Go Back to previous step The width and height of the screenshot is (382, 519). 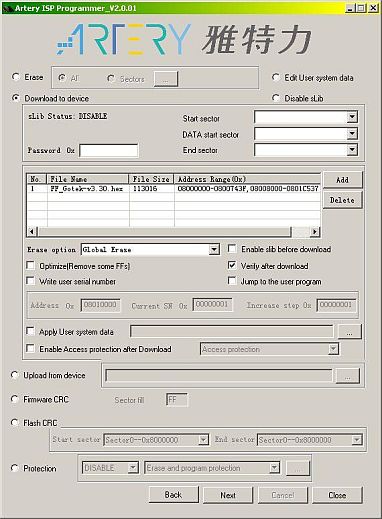(x=174, y=495)
